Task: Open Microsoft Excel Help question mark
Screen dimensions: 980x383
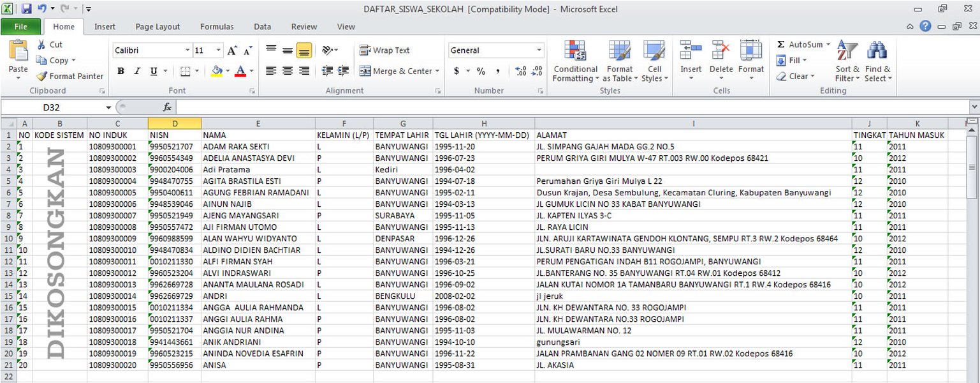Action: 925,26
